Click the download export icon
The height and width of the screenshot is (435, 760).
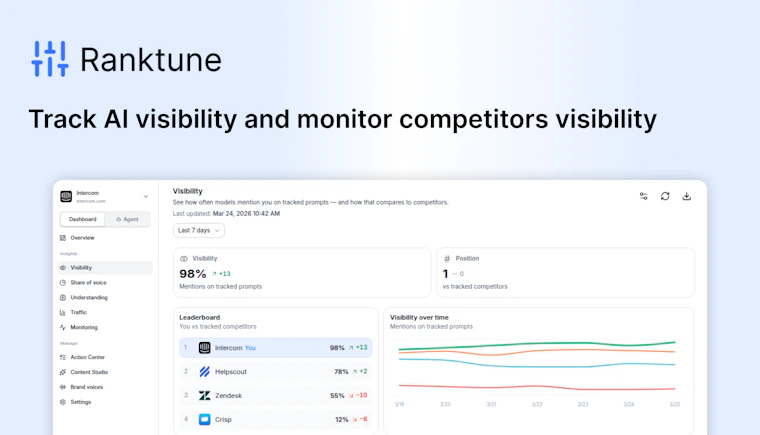pos(686,196)
